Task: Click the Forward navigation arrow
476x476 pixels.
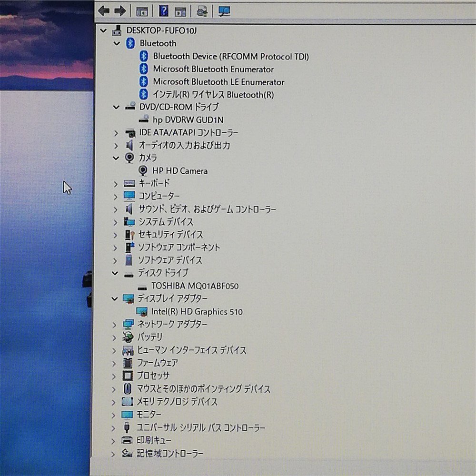Action: pyautogui.click(x=120, y=10)
